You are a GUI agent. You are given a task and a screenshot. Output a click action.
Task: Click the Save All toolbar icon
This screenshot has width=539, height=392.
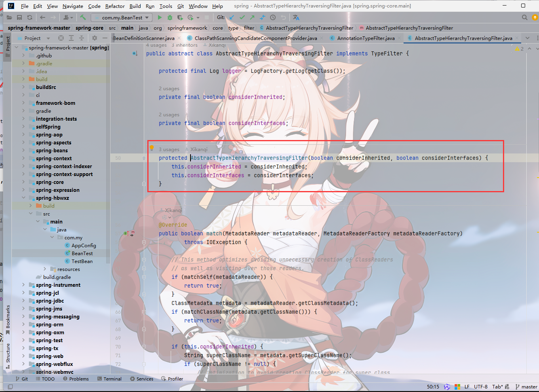[19, 17]
